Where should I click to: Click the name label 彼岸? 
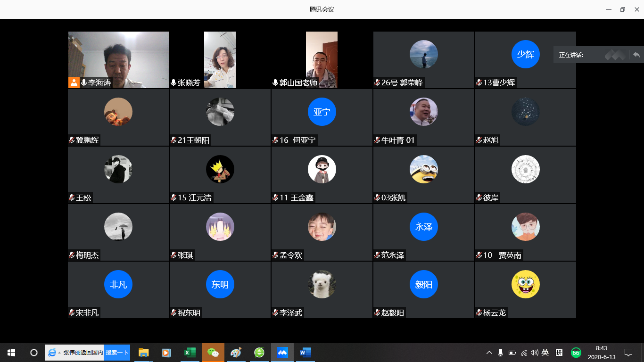[x=491, y=197]
